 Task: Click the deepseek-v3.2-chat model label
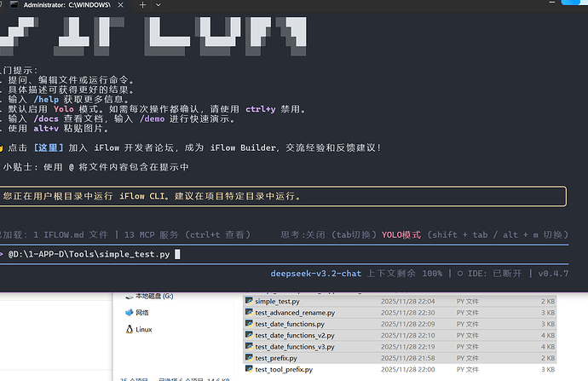(x=316, y=274)
